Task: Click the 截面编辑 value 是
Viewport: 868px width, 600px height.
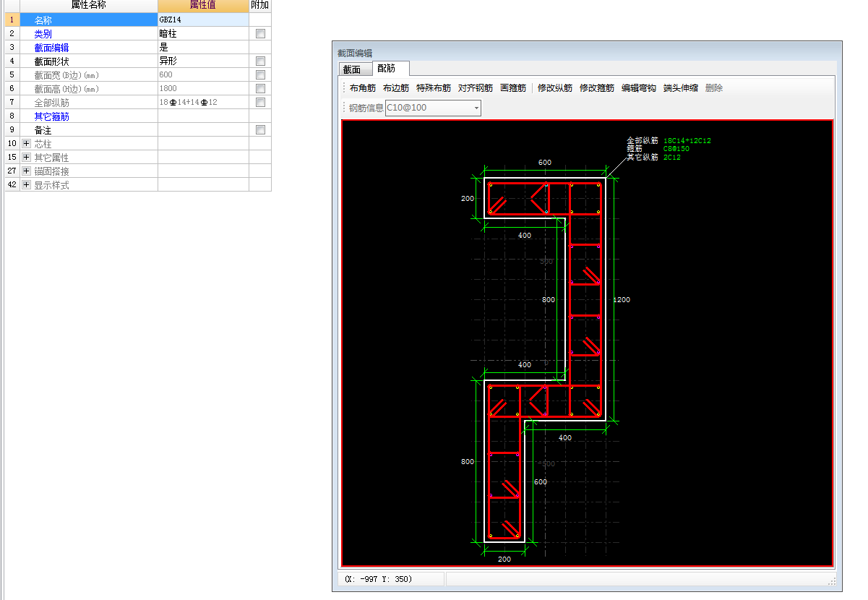Action: coord(203,47)
